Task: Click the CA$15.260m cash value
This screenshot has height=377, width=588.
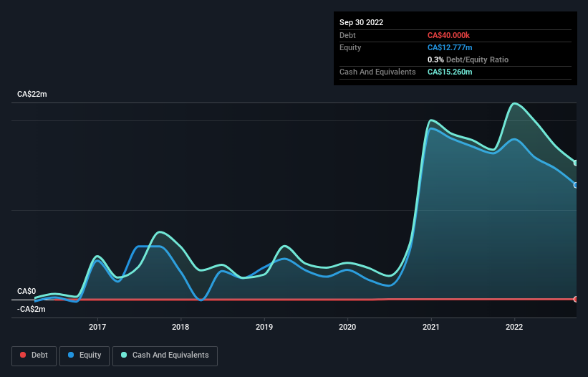Action: 450,72
